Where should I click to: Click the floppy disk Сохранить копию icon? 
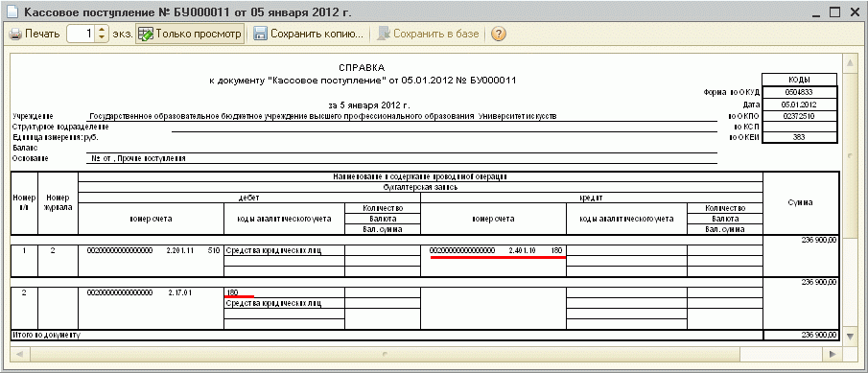tap(260, 34)
